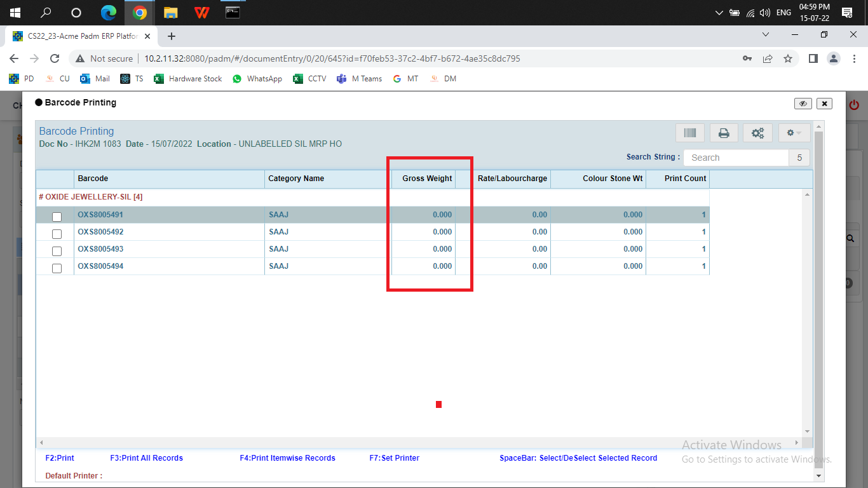Open the Mail bookmark
Screen dimensions: 868x488
[x=95, y=79]
